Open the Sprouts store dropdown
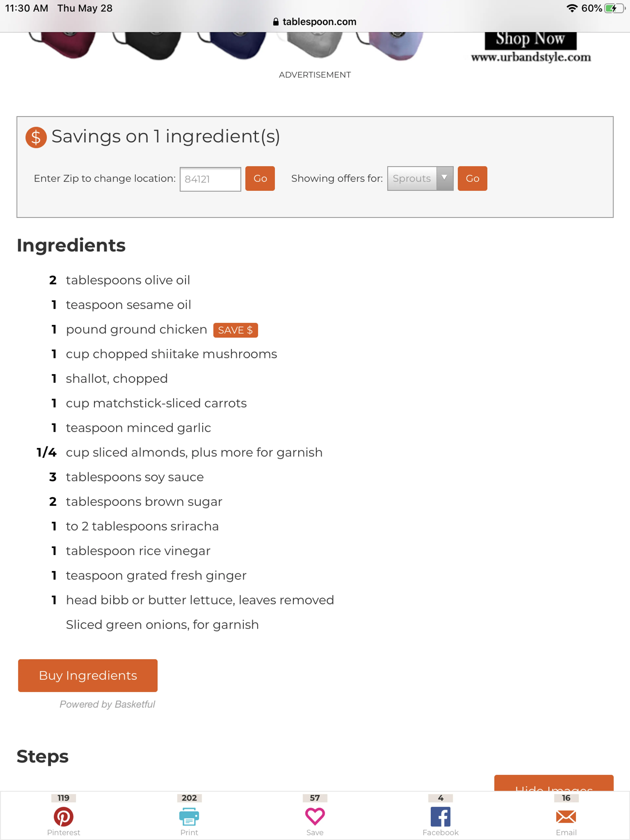 (x=420, y=178)
